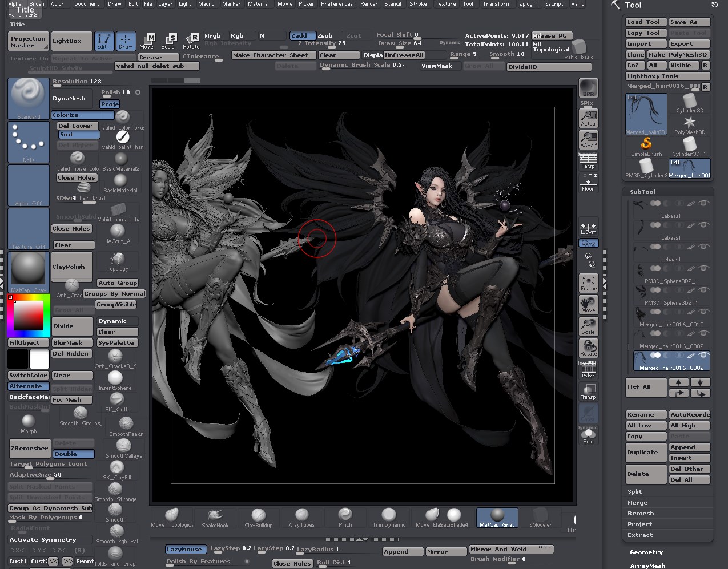Click the Projection Master button
This screenshot has height=569, width=728.
[28, 41]
